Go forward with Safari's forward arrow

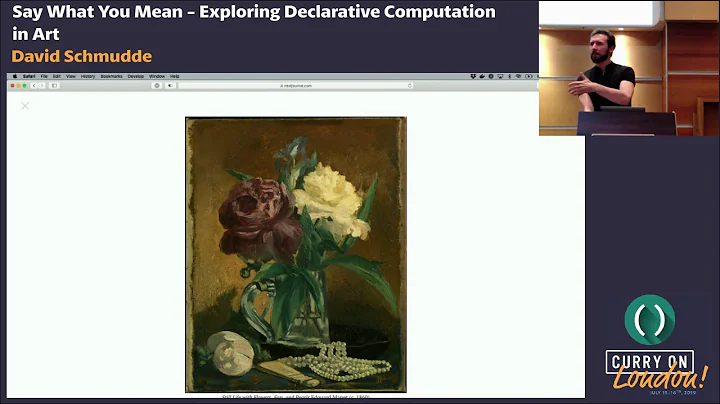coord(42,86)
